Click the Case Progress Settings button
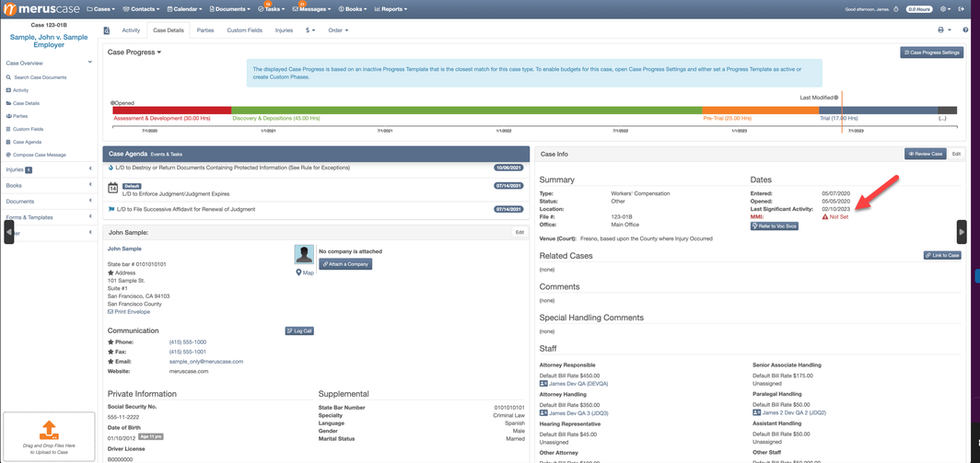This screenshot has width=980, height=463. (x=930, y=52)
